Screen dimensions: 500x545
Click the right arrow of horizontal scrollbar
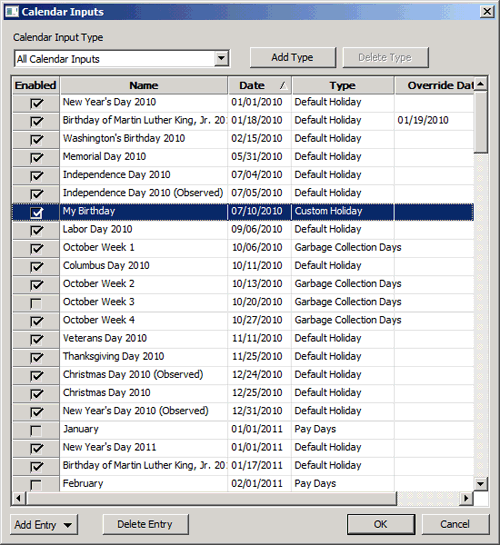(x=466, y=498)
